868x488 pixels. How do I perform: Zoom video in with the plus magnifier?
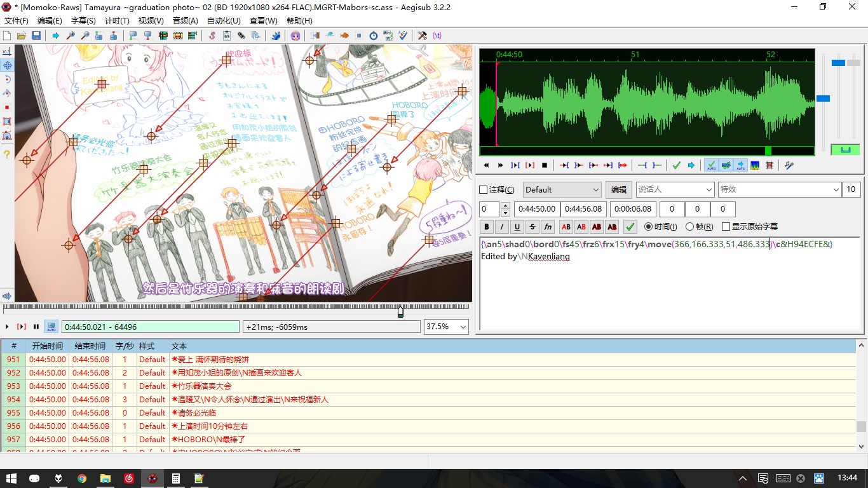click(71, 36)
